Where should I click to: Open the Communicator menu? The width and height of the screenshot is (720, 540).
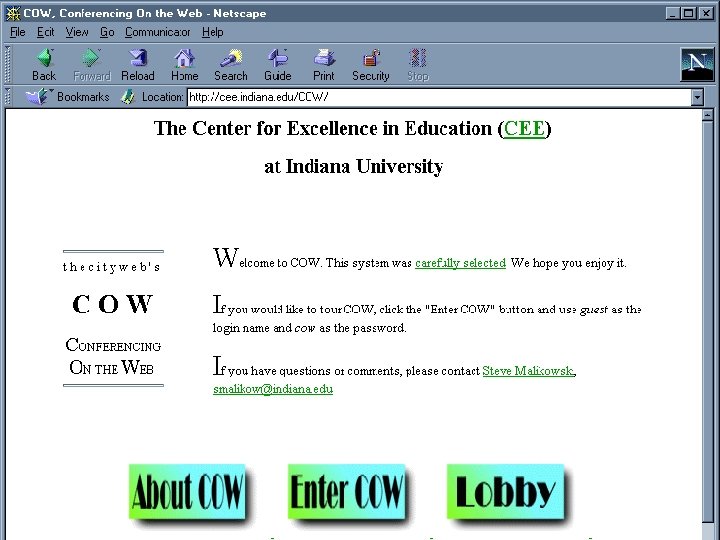[158, 32]
